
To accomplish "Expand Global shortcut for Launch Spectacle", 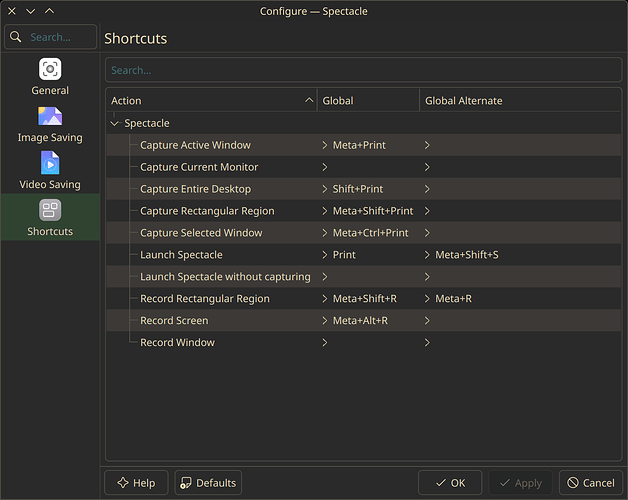I will pos(325,255).
